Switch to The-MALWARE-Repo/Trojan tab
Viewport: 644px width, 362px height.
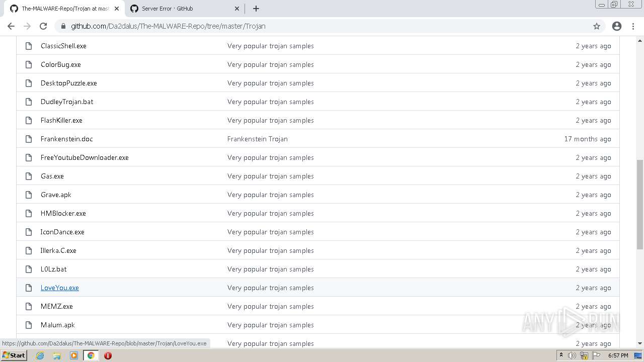pos(64,9)
